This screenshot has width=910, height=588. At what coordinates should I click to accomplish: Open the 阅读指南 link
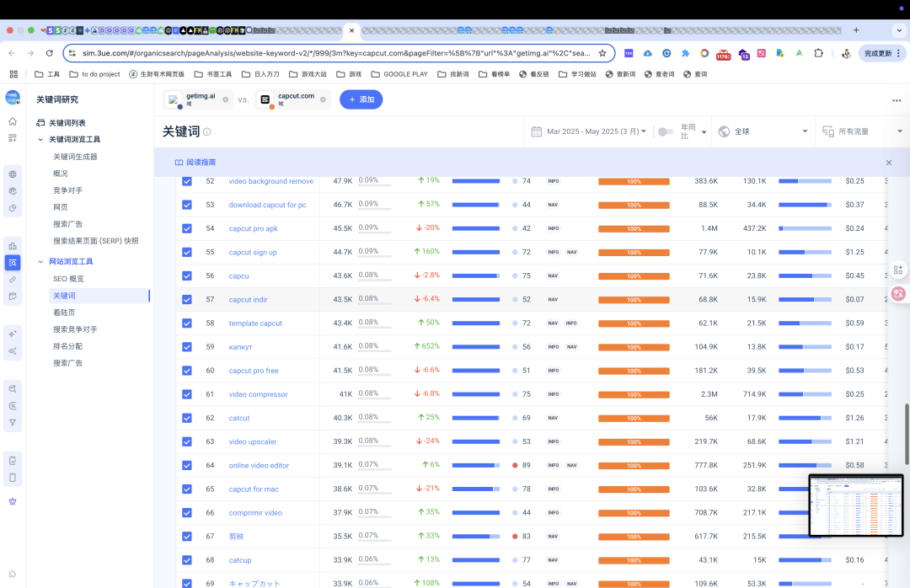point(201,163)
